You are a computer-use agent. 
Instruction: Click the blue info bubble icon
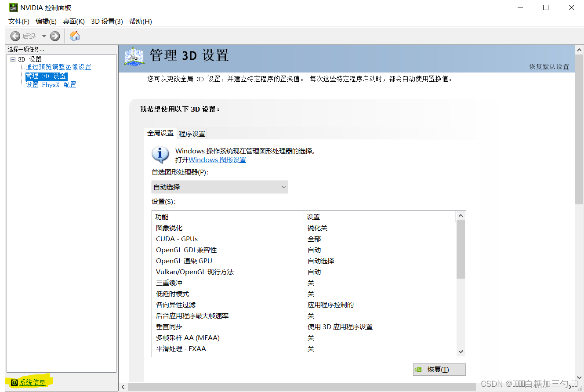pyautogui.click(x=160, y=155)
